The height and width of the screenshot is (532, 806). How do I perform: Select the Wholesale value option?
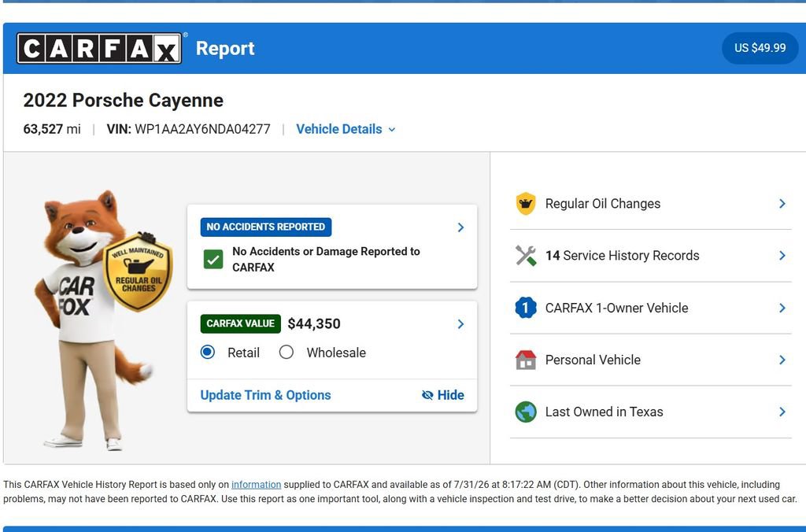coord(287,352)
